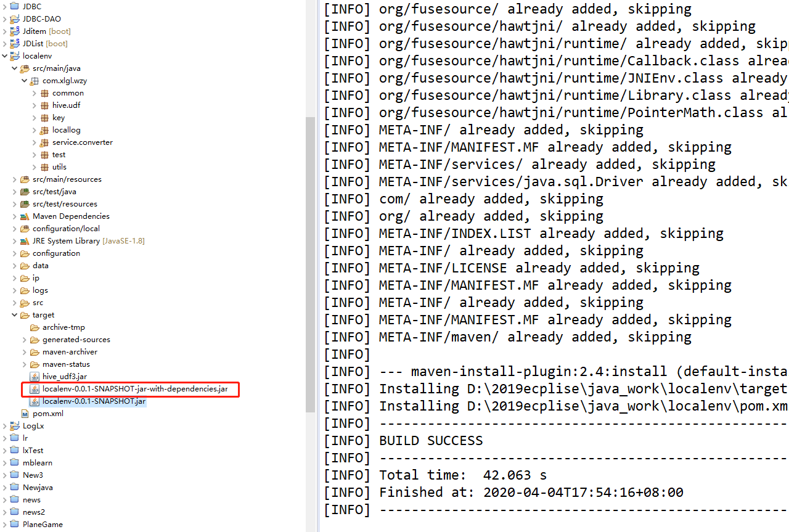Click the 'META-INF/maven/ already added' line
The width and height of the screenshot is (789, 532).
pos(508,337)
